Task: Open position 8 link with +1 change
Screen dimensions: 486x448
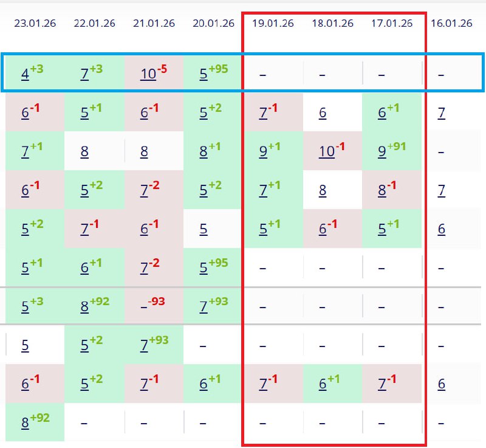Action: tap(204, 152)
